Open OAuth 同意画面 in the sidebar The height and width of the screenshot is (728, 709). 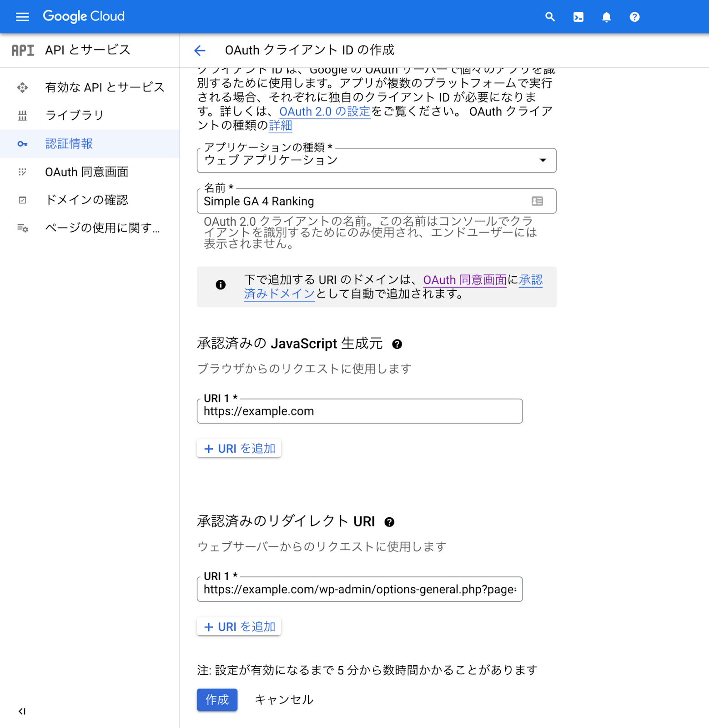coord(90,172)
